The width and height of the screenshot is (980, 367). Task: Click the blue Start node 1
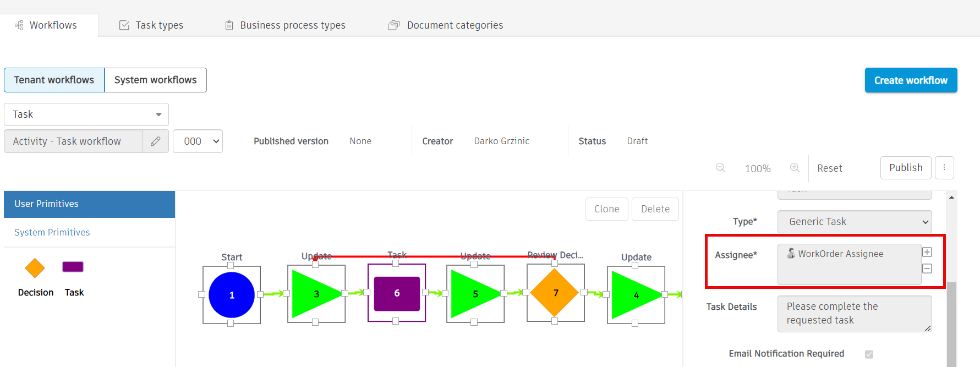(x=232, y=295)
